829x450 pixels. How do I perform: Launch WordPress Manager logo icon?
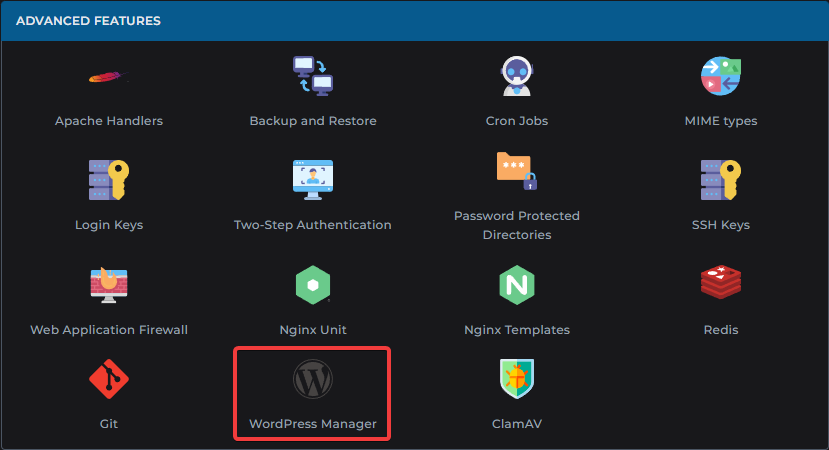pyautogui.click(x=313, y=379)
